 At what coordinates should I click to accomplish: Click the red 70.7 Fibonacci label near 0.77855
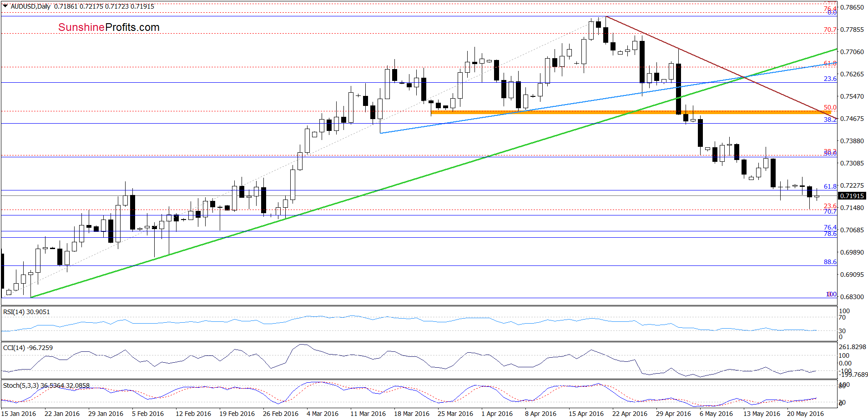click(830, 30)
